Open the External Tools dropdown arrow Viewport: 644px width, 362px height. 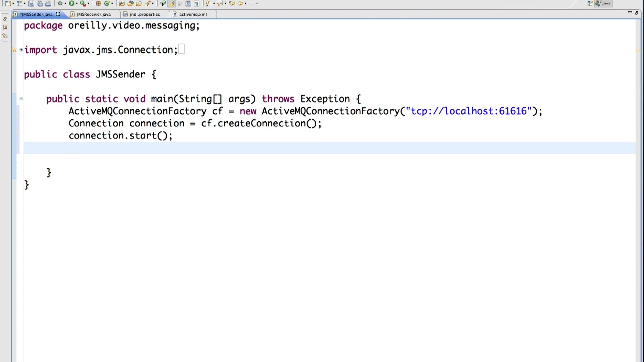pos(88,3)
